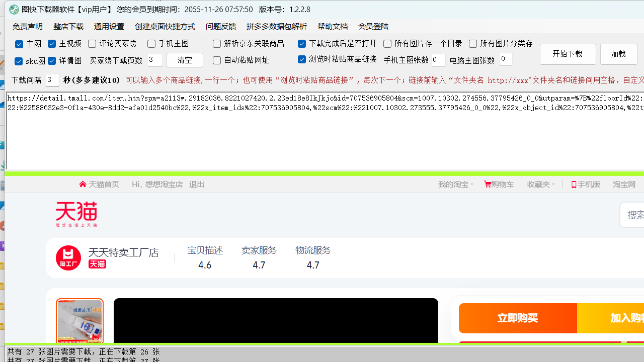Check 所有图片存一个目录 option
644x362 pixels.
(x=387, y=44)
